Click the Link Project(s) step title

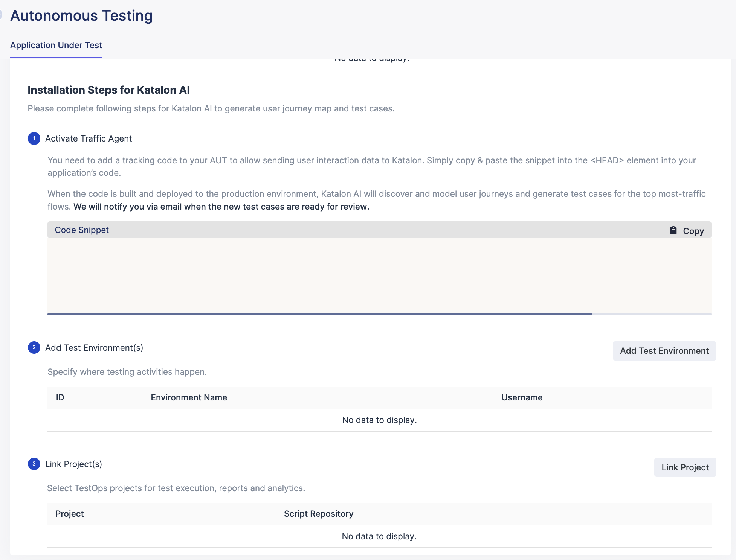click(x=73, y=464)
